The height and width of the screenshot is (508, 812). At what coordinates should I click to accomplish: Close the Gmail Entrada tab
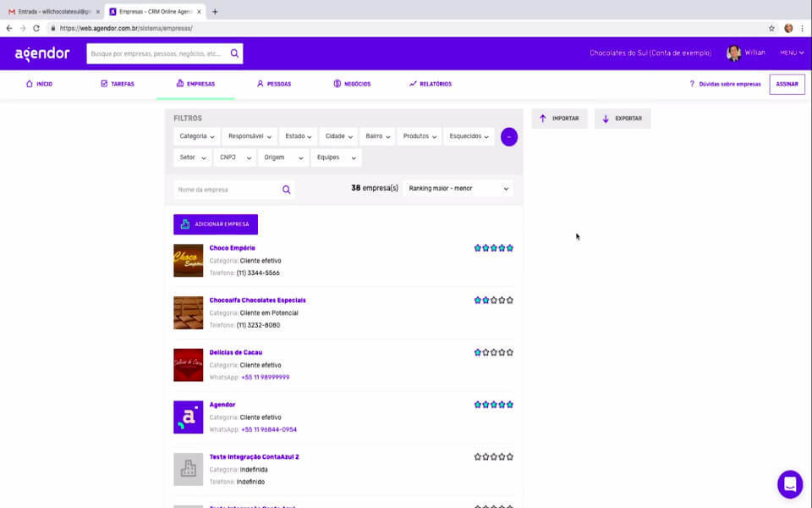[98, 11]
